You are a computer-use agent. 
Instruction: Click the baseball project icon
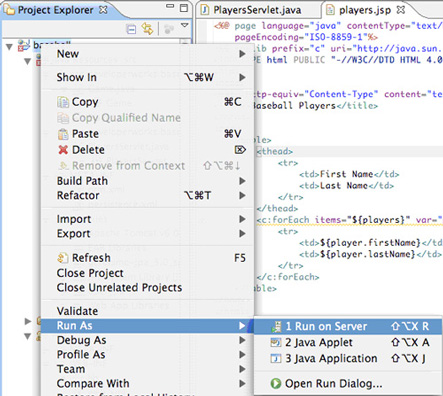point(24,46)
